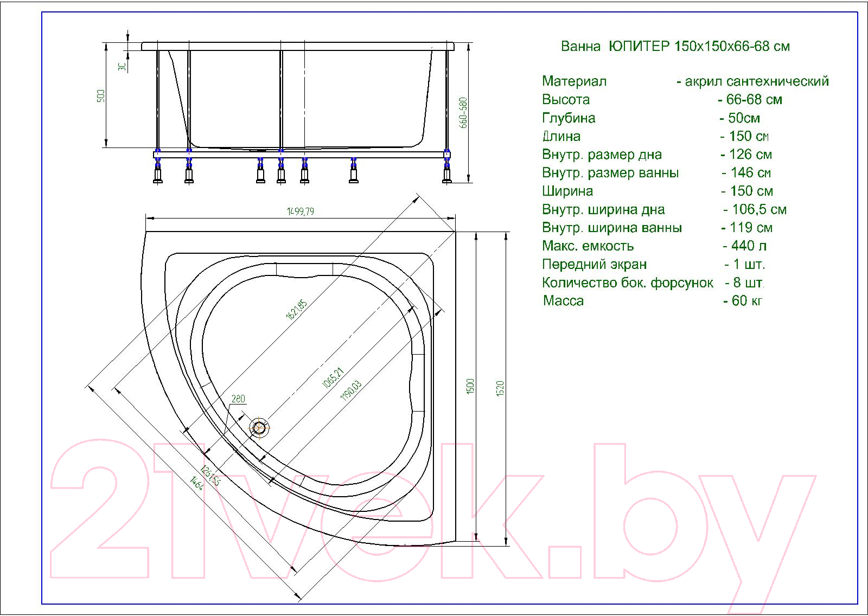Click the top width dimension '1499,79'
The height and width of the screenshot is (616, 868).
(x=301, y=211)
